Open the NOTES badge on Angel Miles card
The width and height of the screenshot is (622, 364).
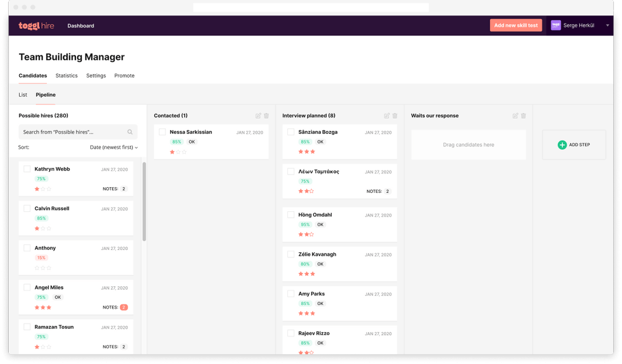[123, 307]
